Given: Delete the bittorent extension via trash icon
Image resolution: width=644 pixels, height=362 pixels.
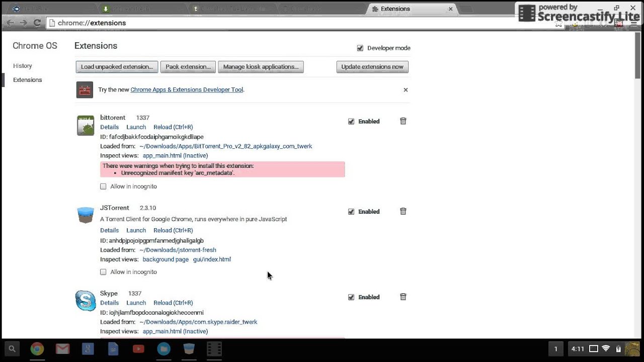Looking at the screenshot, I should pyautogui.click(x=403, y=121).
